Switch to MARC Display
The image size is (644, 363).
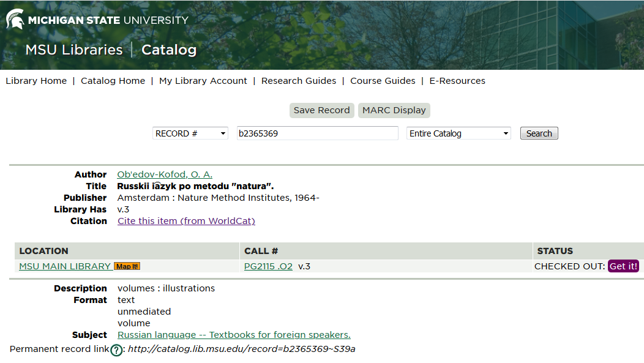[x=394, y=110]
